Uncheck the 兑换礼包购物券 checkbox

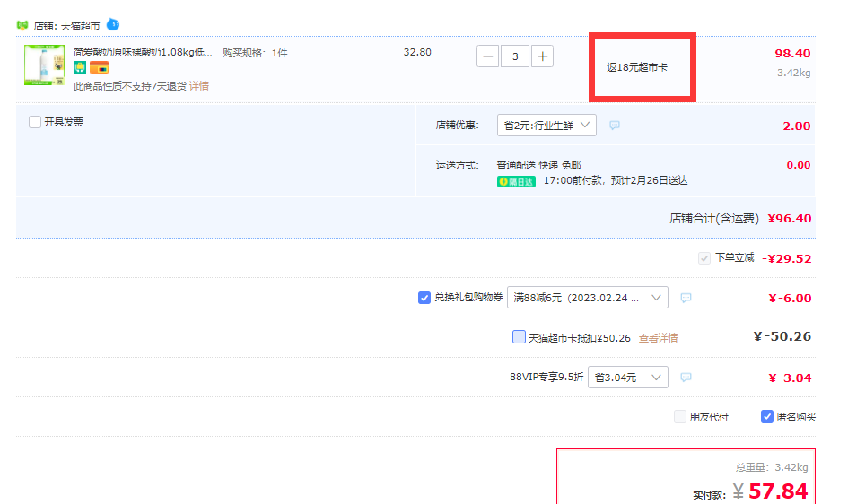[x=424, y=298]
